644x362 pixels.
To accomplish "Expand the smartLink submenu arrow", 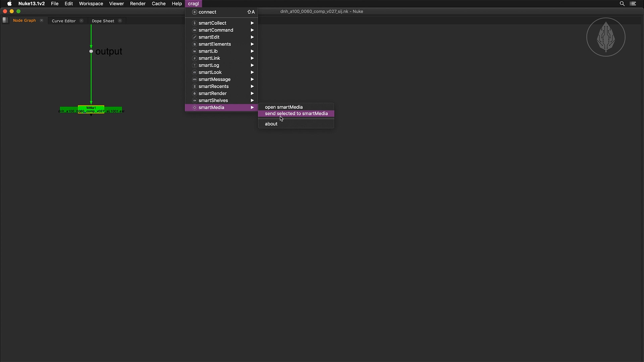I will point(252,58).
